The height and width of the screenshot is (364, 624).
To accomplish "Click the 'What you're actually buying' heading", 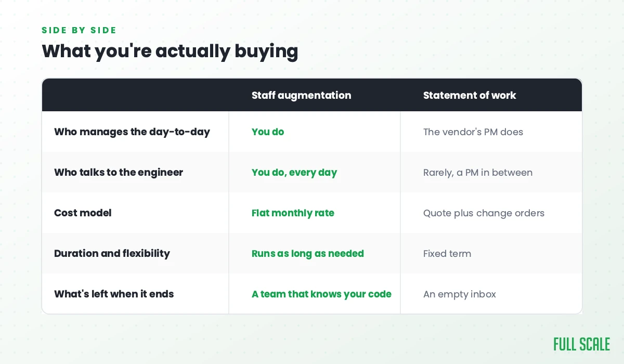I will pos(170,51).
